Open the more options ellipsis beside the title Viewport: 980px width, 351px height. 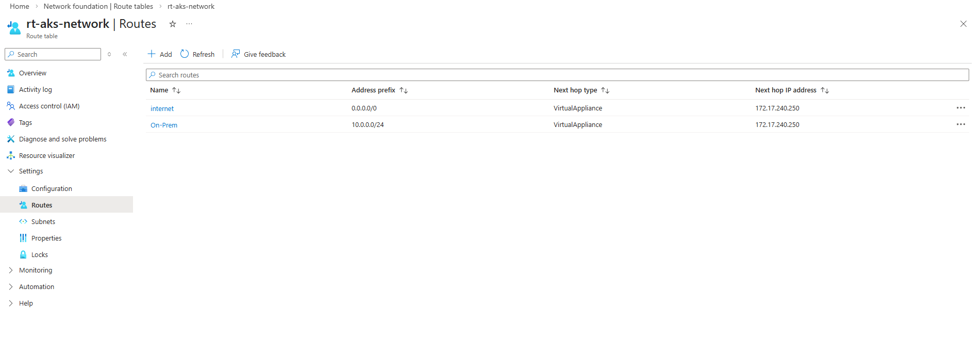coord(189,24)
